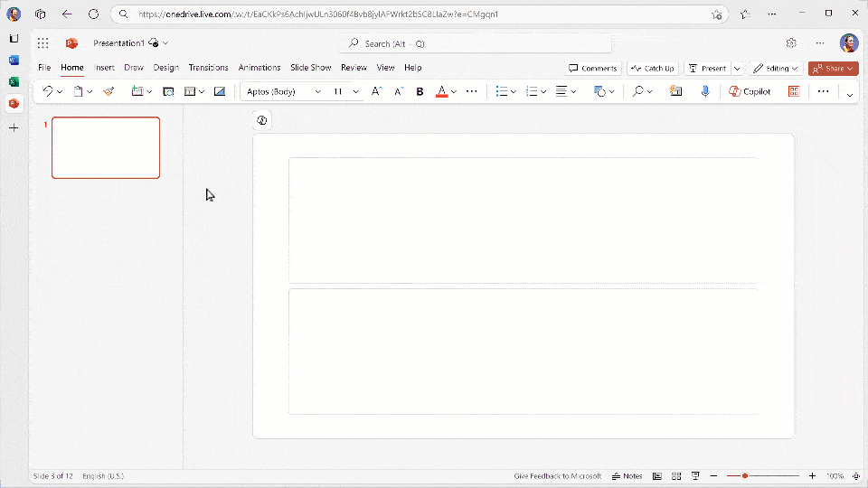Click the New Slide icon
The height and width of the screenshot is (488, 868).
point(137,91)
